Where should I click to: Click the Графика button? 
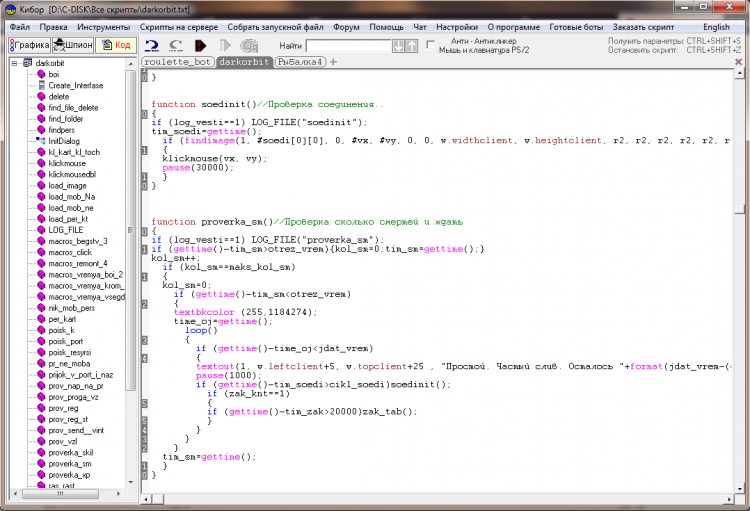coord(29,45)
